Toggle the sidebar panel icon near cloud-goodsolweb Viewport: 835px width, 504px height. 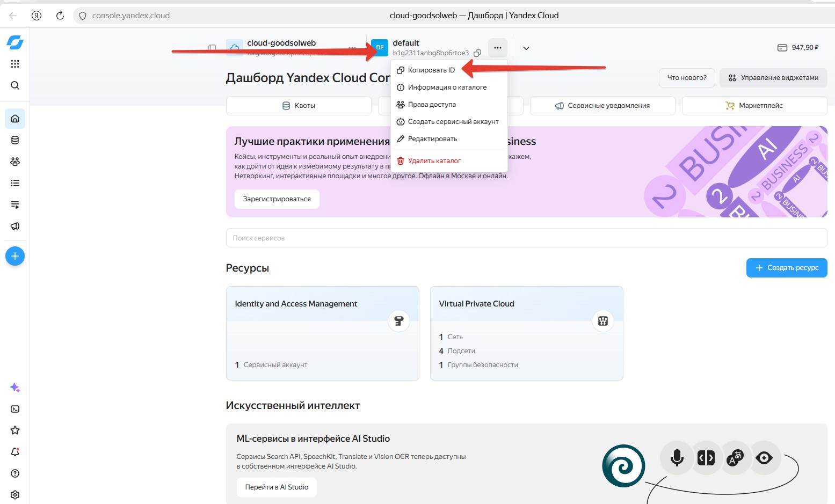[212, 48]
